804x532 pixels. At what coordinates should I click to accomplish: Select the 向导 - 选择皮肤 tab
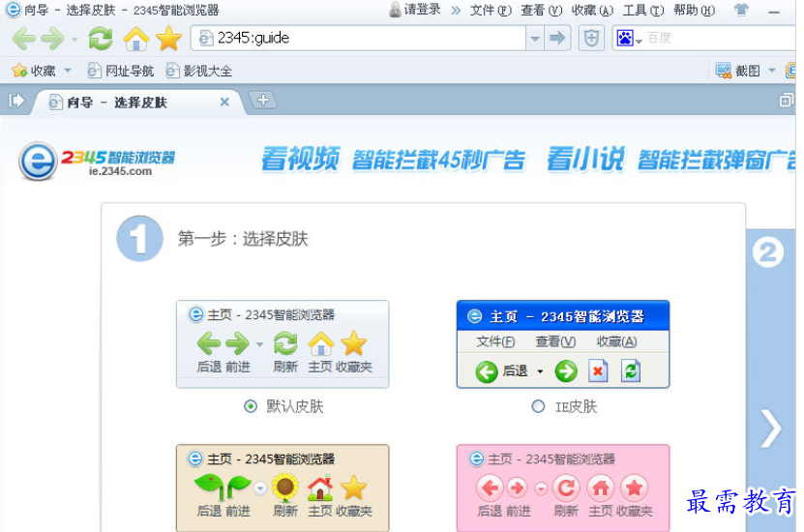coord(134,102)
